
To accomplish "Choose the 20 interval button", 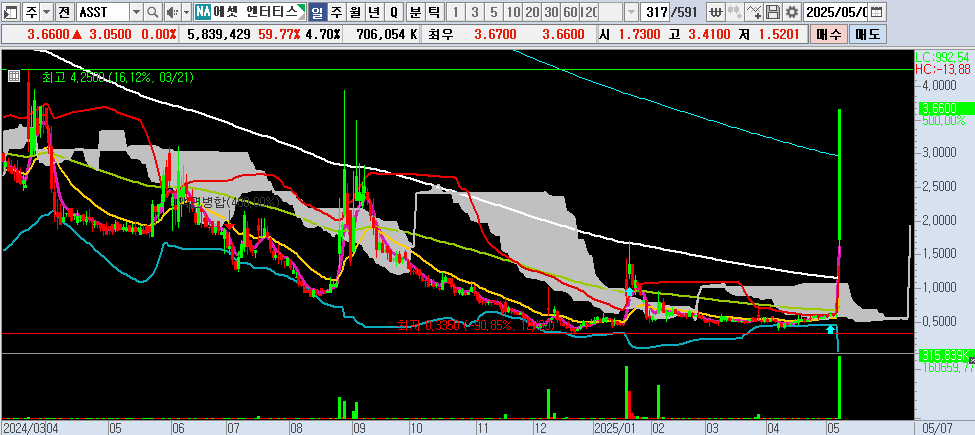I will (x=532, y=11).
